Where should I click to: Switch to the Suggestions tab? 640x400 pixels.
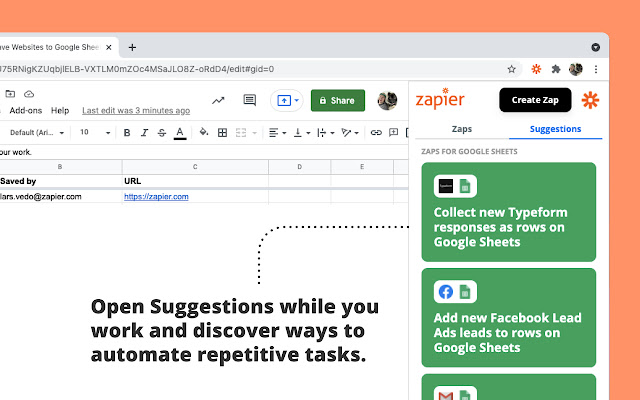pos(556,129)
